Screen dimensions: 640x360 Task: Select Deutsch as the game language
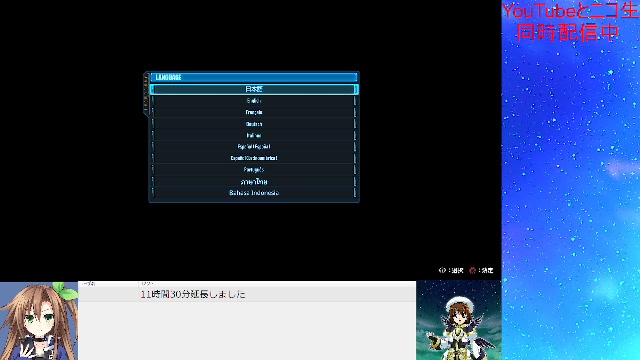click(x=253, y=124)
